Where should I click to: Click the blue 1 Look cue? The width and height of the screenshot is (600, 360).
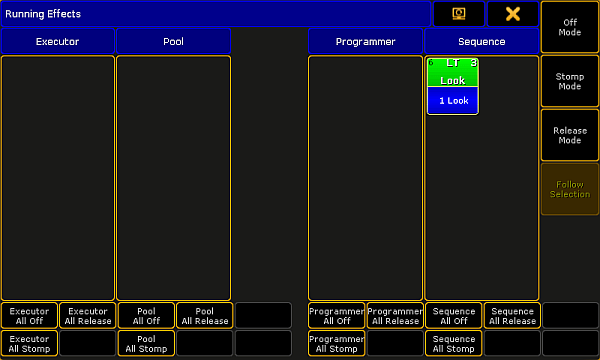[x=453, y=101]
